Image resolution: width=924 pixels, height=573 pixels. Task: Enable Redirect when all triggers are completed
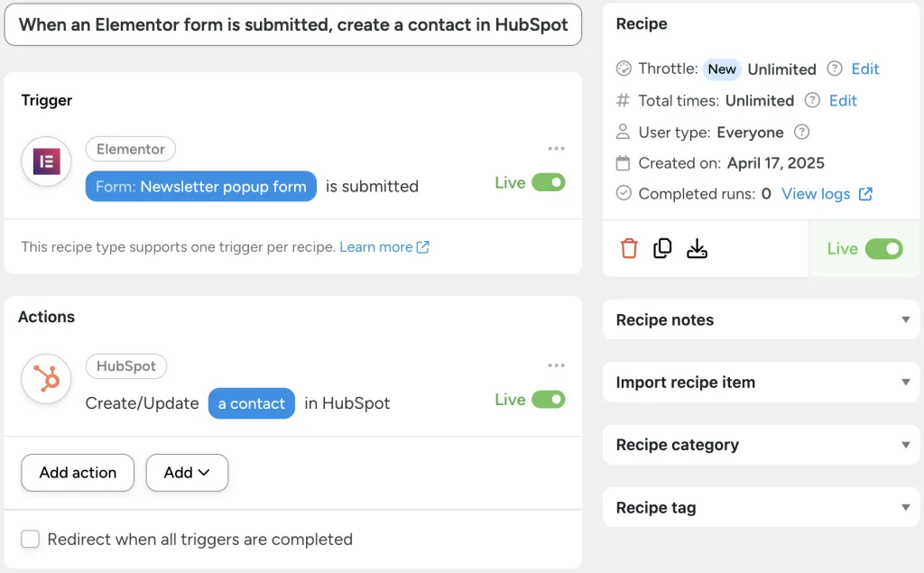click(x=30, y=539)
